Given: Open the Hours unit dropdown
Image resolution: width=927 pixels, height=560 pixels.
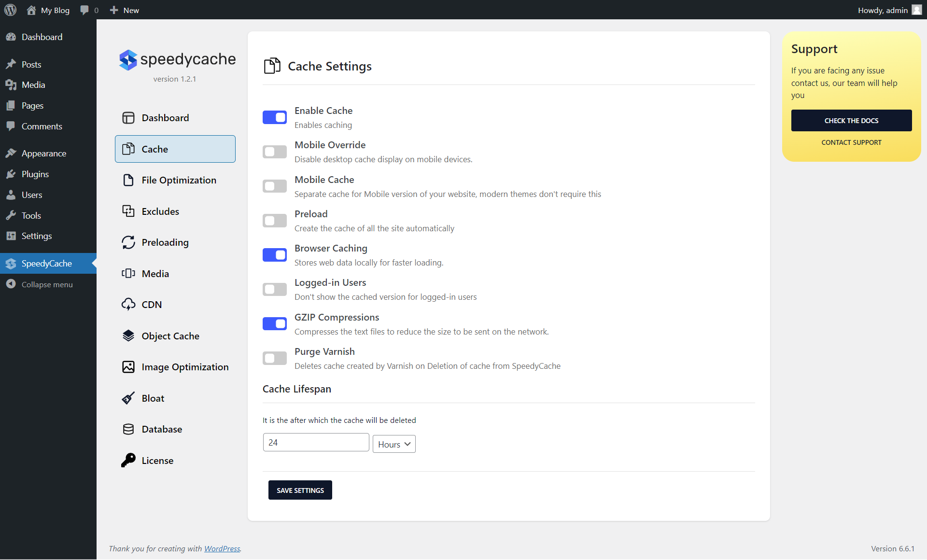Looking at the screenshot, I should (394, 444).
